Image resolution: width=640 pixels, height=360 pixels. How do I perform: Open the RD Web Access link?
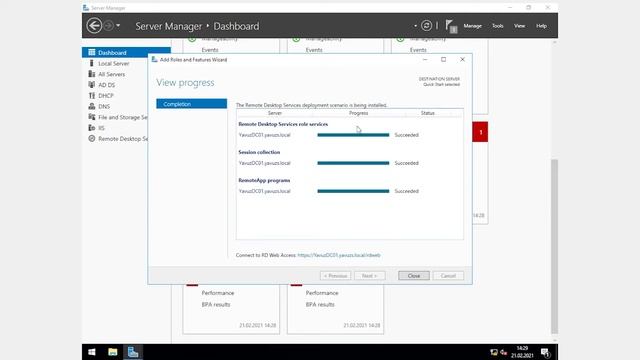339,255
